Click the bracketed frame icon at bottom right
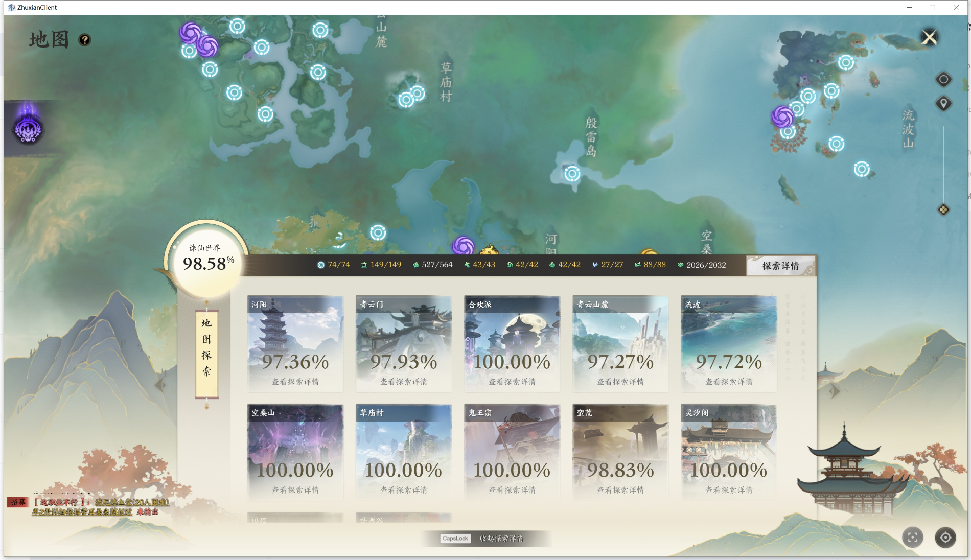This screenshot has height=560, width=971. 913,538
